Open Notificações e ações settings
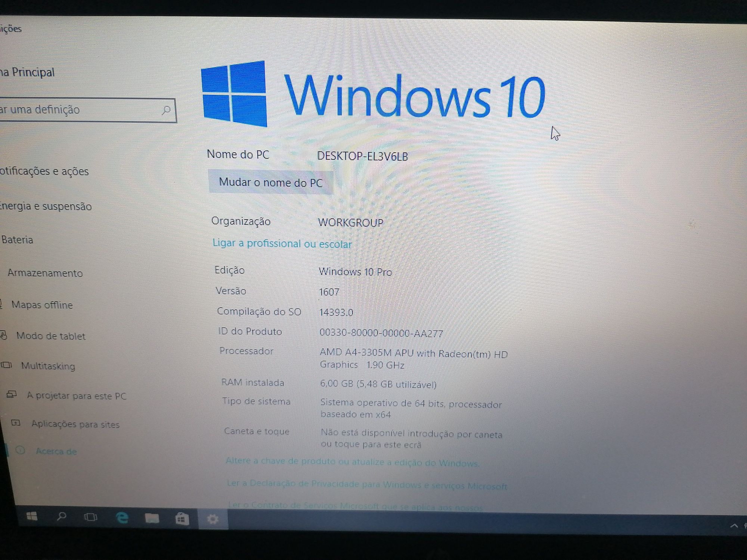Image resolution: width=747 pixels, height=560 pixels. 44,171
